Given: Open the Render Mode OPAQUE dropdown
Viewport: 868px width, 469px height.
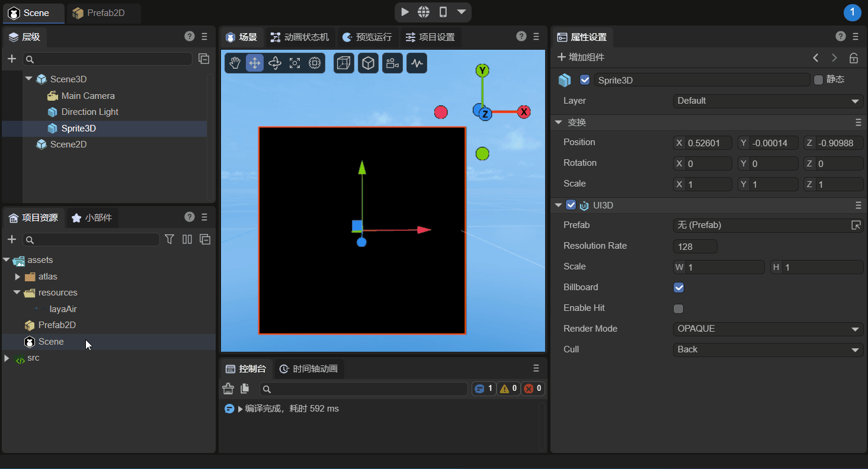Looking at the screenshot, I should pos(768,329).
